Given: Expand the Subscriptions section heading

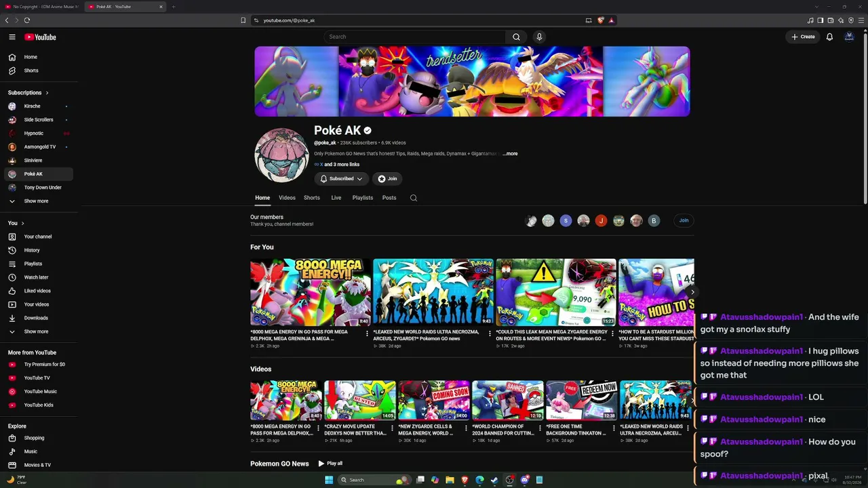Looking at the screenshot, I should [x=28, y=93].
